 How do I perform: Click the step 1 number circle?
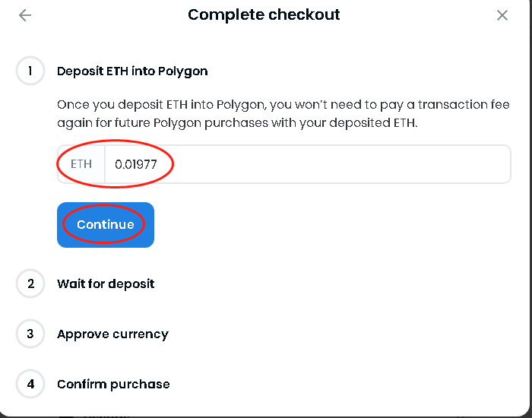pos(30,71)
